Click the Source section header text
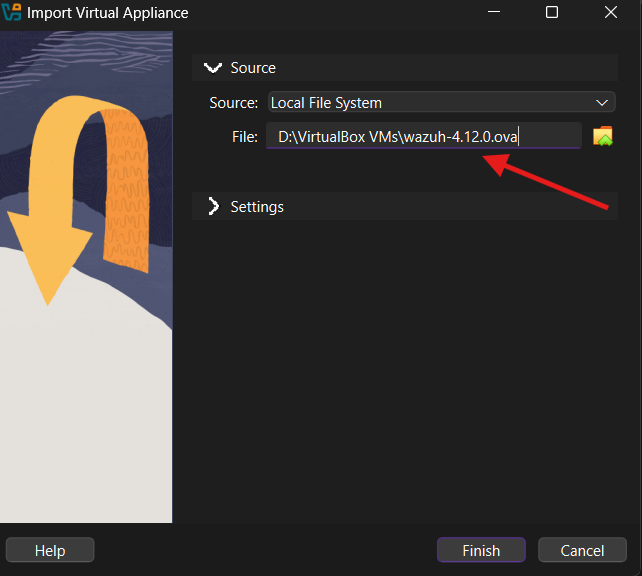642x576 pixels. click(x=253, y=68)
